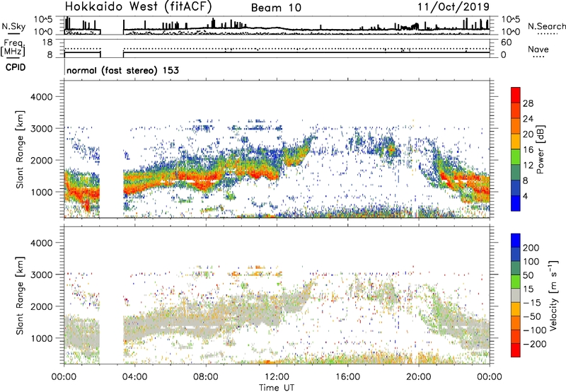The image size is (566, 392).
Task: Click the 'Nave' legend label
Action: coord(538,50)
